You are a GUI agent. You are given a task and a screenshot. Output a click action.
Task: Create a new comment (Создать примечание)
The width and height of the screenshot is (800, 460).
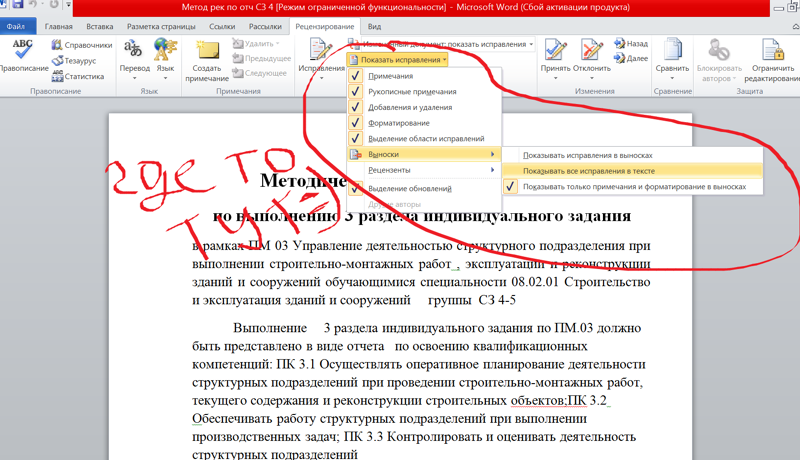207,60
